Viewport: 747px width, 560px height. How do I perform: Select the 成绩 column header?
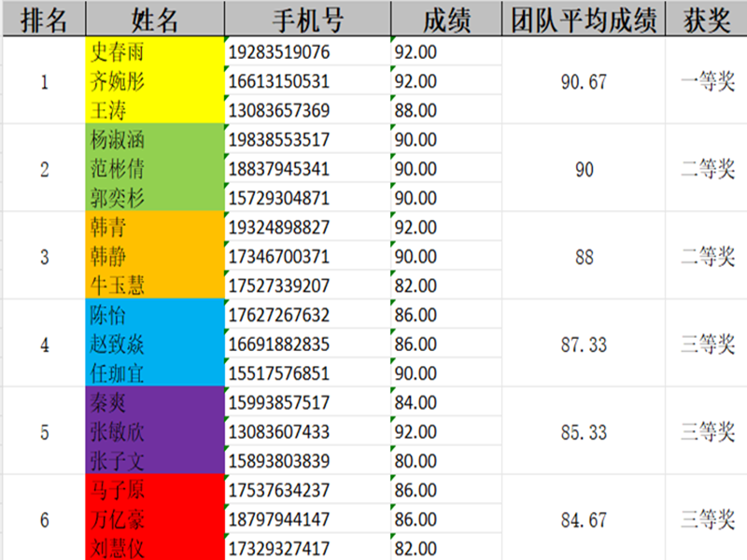[446, 19]
